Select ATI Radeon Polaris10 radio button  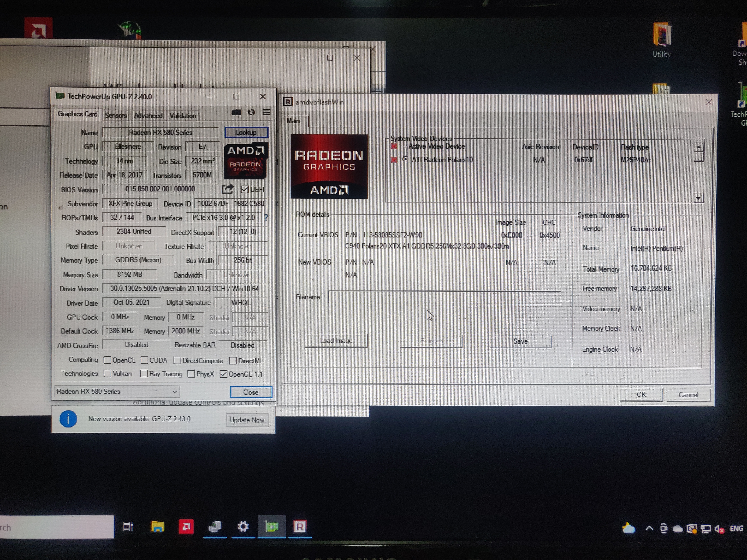pos(405,159)
